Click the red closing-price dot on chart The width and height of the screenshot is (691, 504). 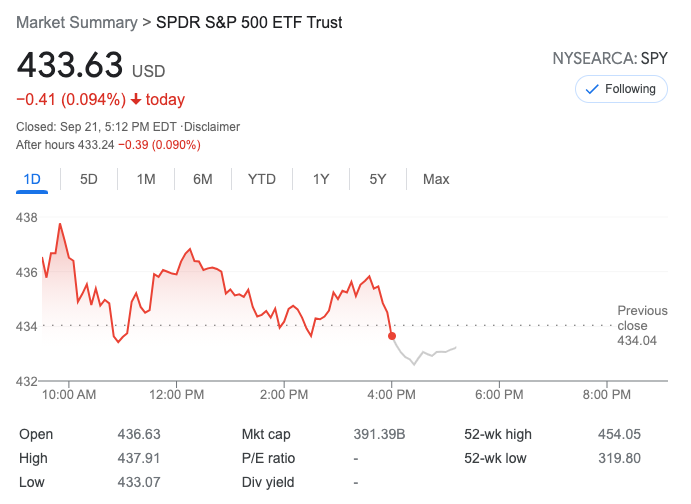(x=392, y=336)
